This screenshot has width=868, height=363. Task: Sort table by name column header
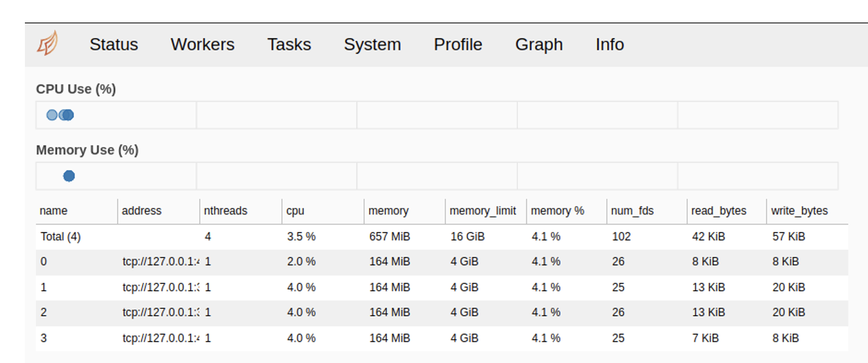[x=53, y=211]
